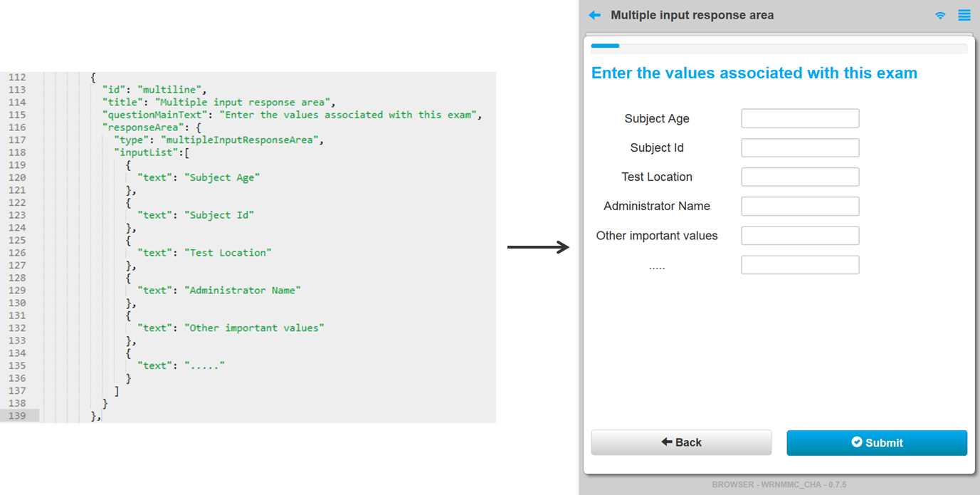Image resolution: width=980 pixels, height=495 pixels.
Task: Select highlighted line number 139 in code
Action: tap(17, 416)
